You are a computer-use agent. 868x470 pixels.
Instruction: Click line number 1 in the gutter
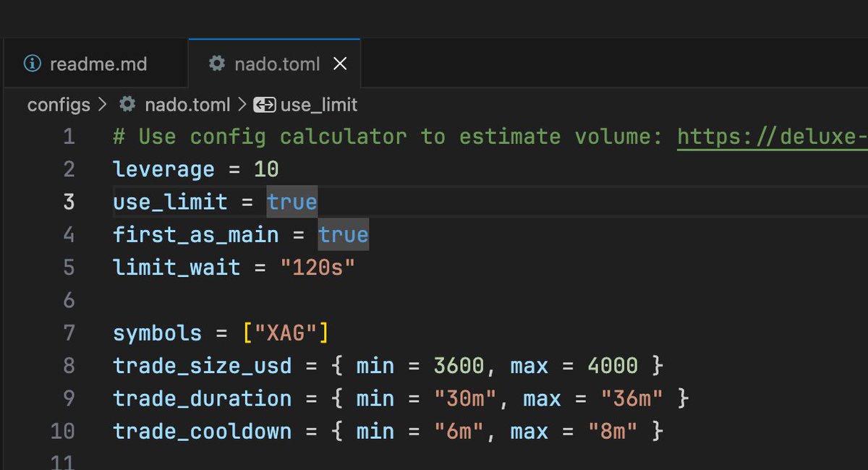point(69,137)
